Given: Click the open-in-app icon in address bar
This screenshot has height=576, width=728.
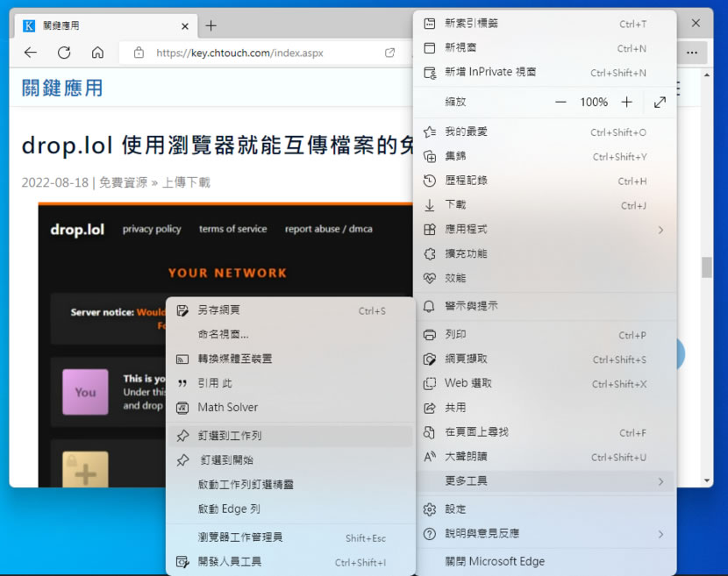Looking at the screenshot, I should point(390,53).
